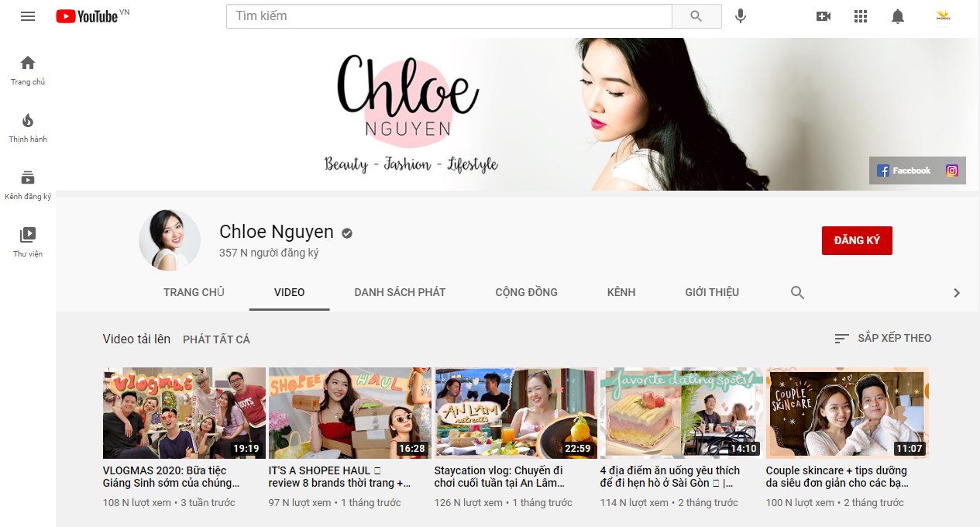Viewport: 980px width, 527px height.
Task: Click the Tìm kiếm search field
Action: (x=449, y=15)
